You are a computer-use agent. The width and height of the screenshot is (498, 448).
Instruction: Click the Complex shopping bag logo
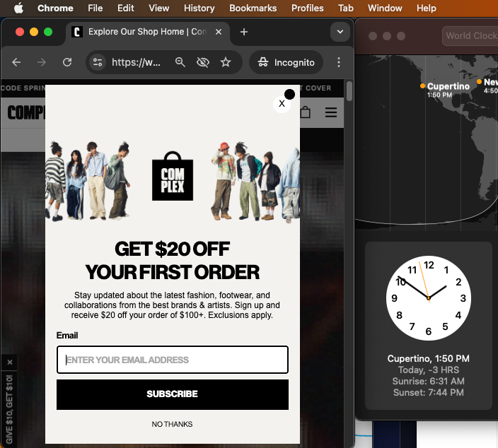(173, 176)
